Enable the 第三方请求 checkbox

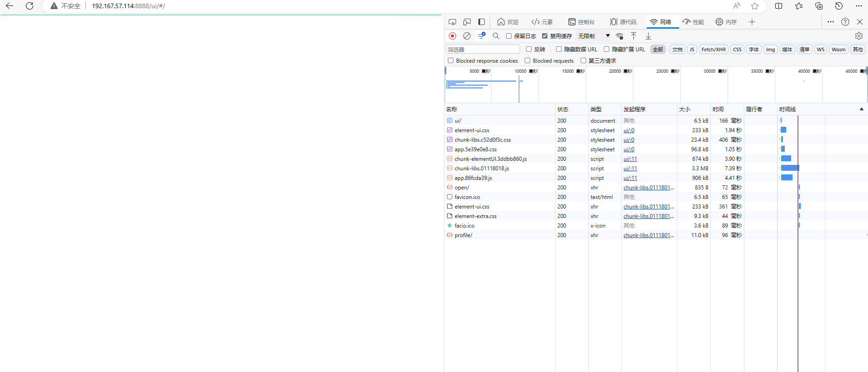tap(583, 60)
